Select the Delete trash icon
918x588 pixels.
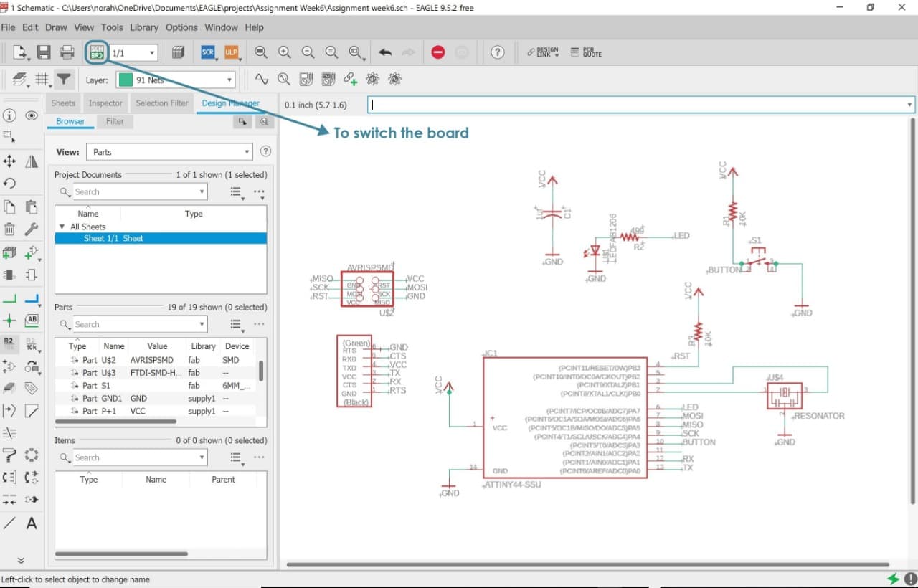[x=9, y=229]
